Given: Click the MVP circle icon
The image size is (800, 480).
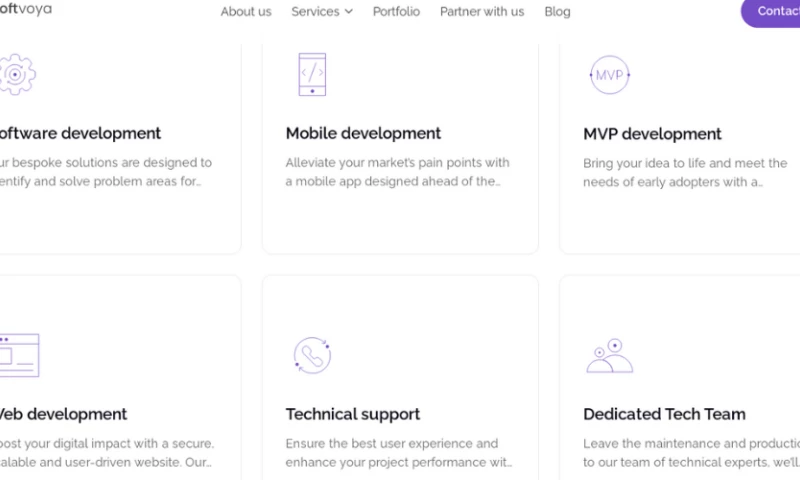Looking at the screenshot, I should (609, 75).
